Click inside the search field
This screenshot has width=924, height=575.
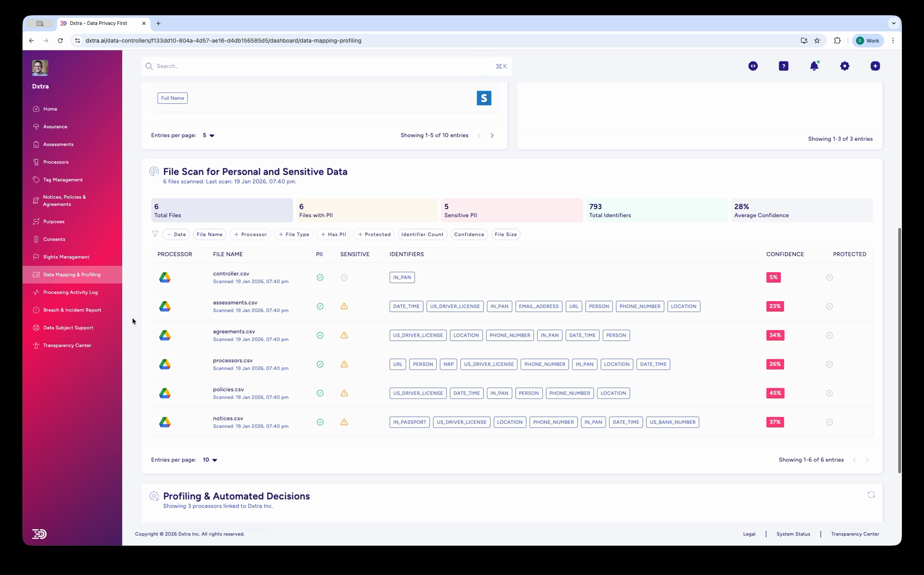[281, 66]
